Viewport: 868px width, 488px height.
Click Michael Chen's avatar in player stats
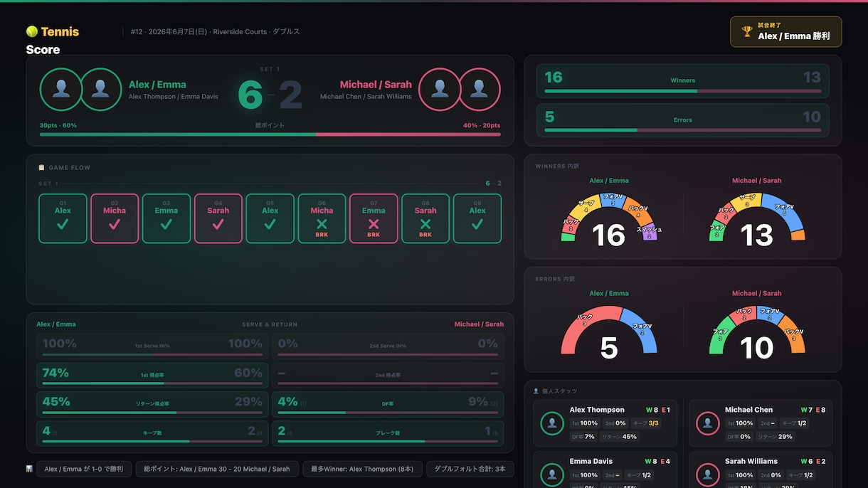coord(708,423)
